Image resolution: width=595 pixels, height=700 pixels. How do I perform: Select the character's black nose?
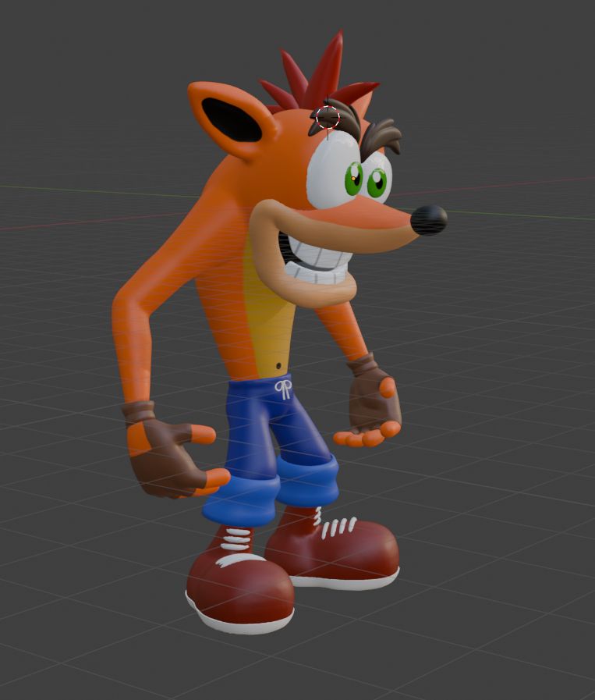(429, 220)
